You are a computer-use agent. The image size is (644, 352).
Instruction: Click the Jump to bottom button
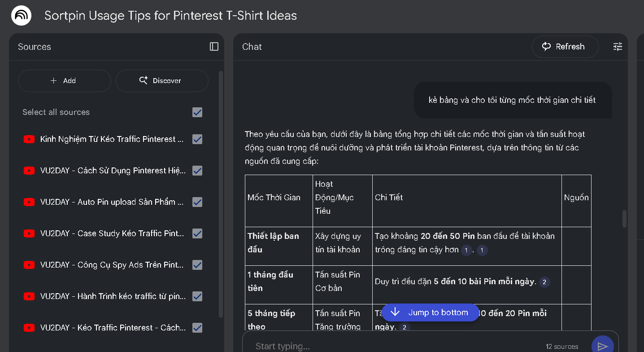(x=430, y=312)
